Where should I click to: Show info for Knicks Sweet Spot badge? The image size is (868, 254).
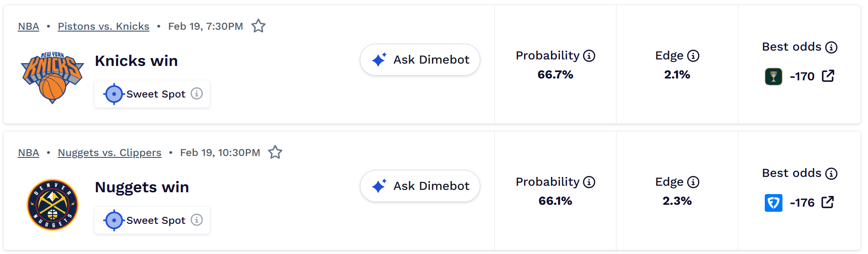(x=197, y=94)
